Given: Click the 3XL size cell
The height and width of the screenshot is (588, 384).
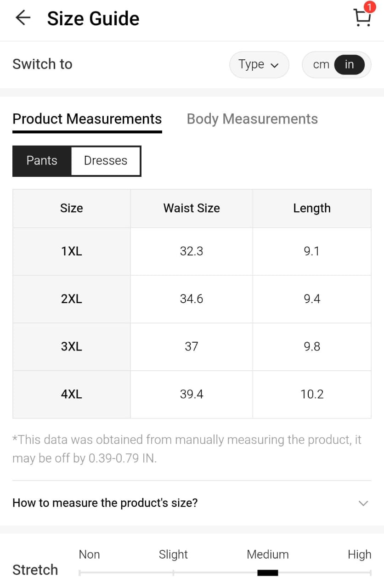Looking at the screenshot, I should (x=72, y=347).
